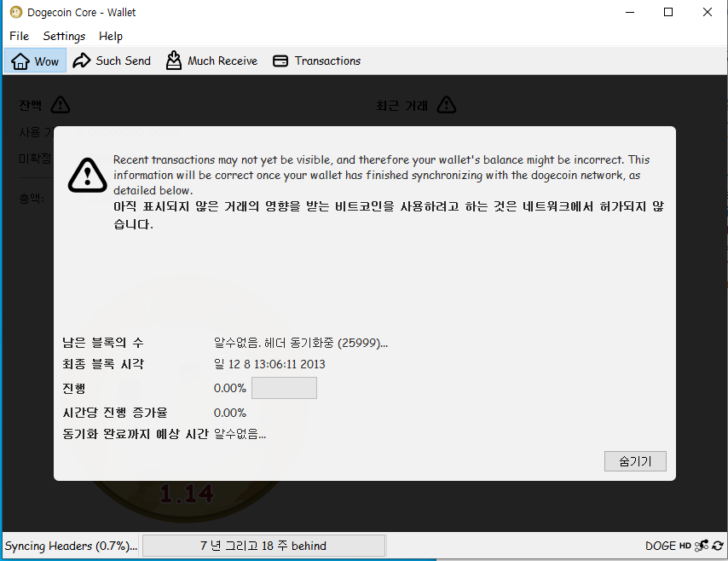Click the '남은 블록의 수' label

pyautogui.click(x=103, y=343)
